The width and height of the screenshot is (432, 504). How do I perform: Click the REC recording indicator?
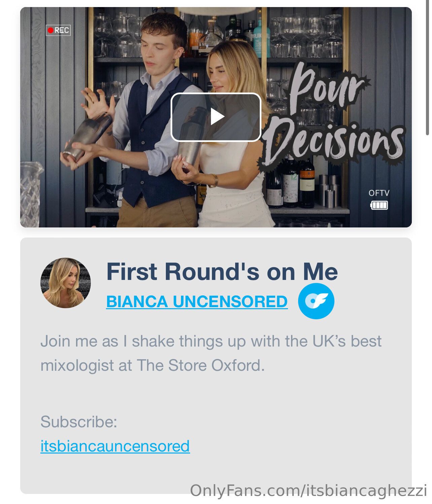click(58, 30)
